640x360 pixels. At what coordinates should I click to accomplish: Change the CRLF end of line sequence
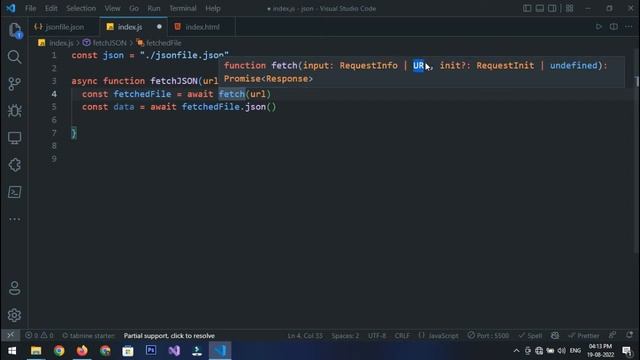pos(402,336)
